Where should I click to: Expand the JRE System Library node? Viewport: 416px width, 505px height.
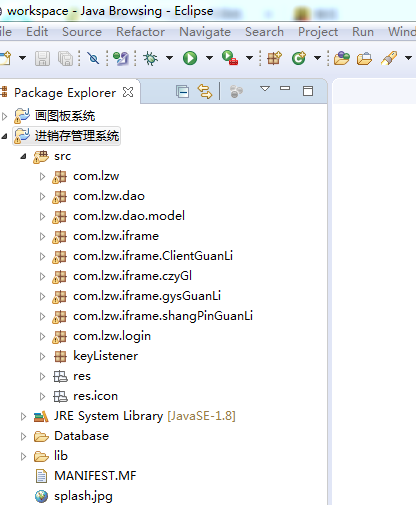pos(23,416)
